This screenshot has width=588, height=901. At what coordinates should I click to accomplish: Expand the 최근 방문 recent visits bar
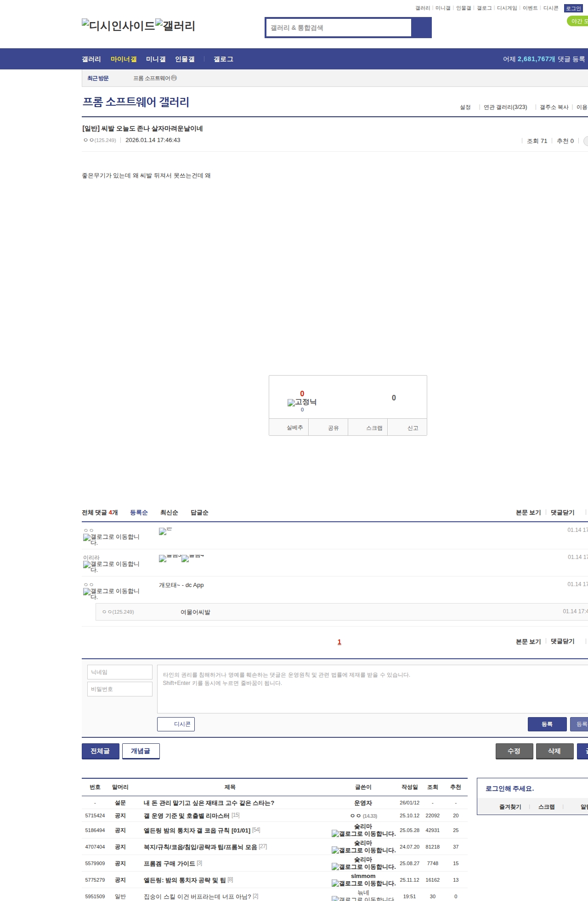point(98,78)
